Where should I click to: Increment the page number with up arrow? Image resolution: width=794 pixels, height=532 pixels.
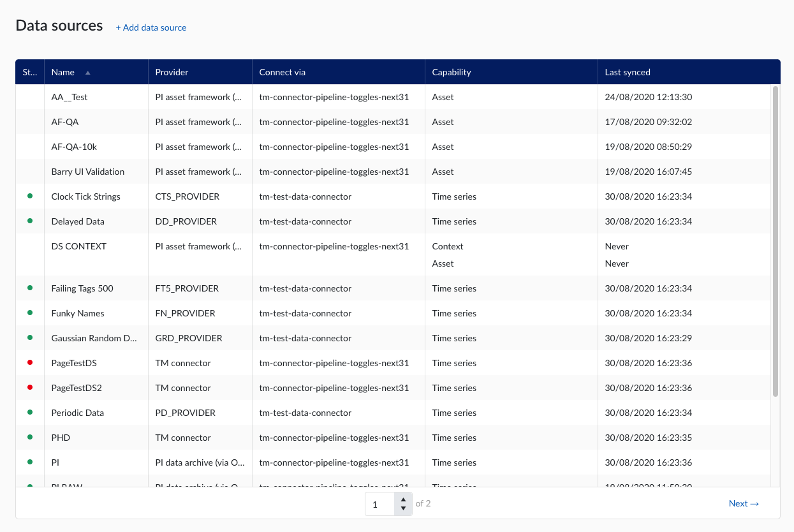click(x=403, y=499)
